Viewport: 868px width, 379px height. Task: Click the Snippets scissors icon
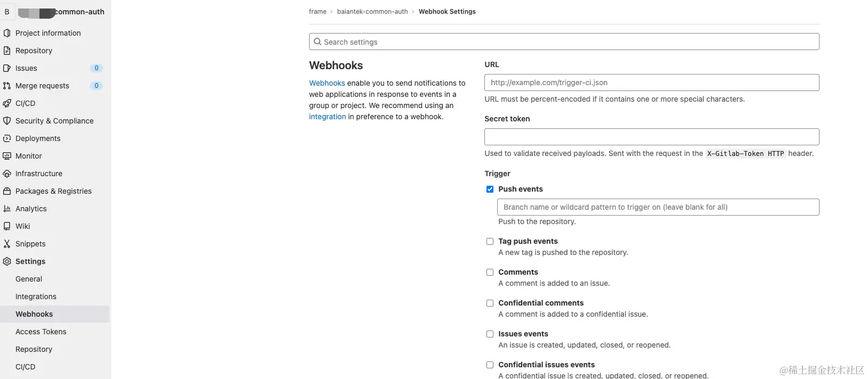(7, 244)
